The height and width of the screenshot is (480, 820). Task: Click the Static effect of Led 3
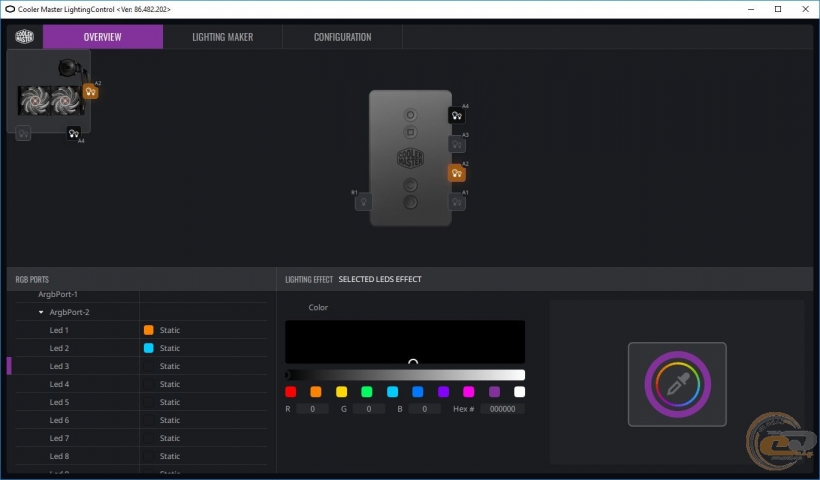click(169, 366)
